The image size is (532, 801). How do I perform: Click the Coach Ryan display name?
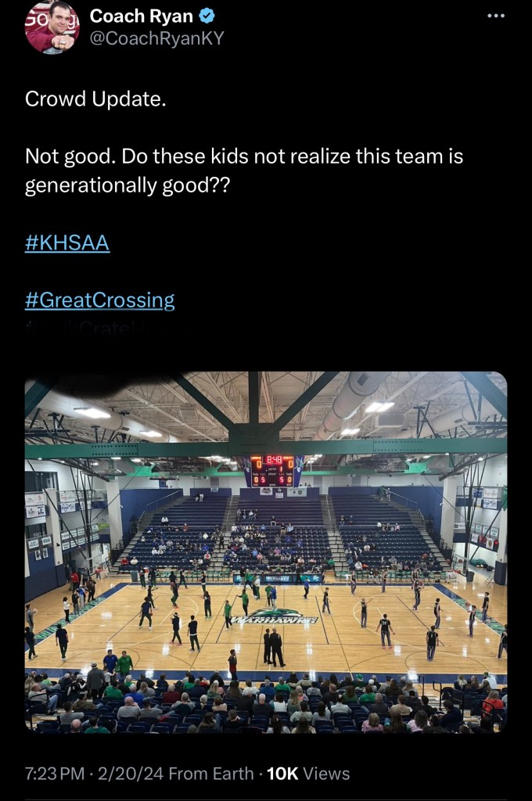(142, 16)
